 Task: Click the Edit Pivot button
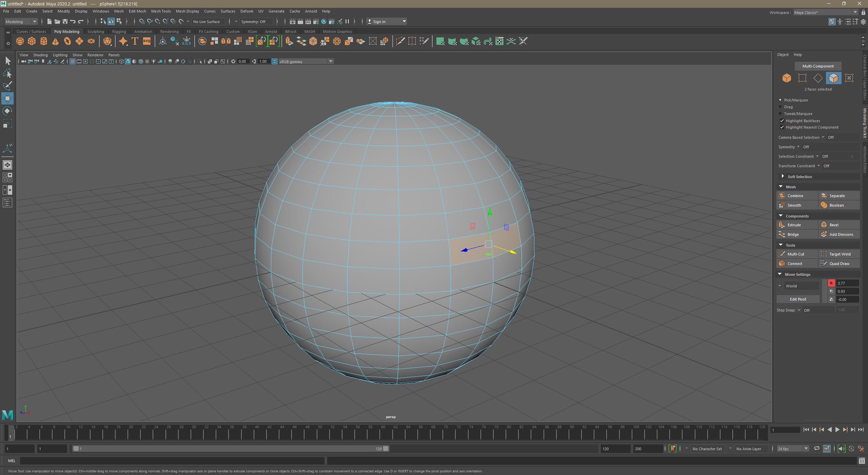coord(798,299)
